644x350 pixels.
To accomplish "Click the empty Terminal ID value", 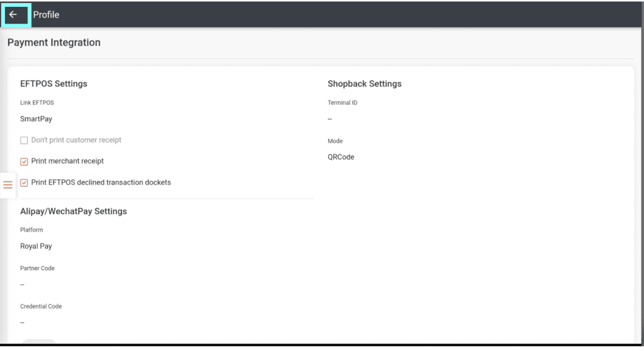I will (330, 119).
